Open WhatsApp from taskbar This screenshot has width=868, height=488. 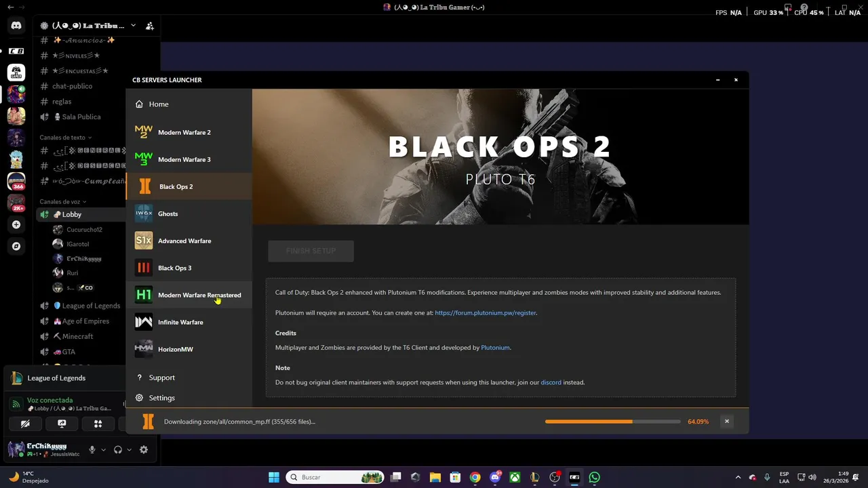[x=595, y=477]
